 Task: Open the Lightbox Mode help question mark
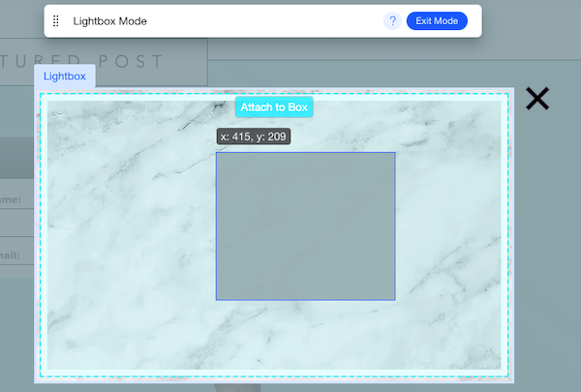click(x=392, y=21)
